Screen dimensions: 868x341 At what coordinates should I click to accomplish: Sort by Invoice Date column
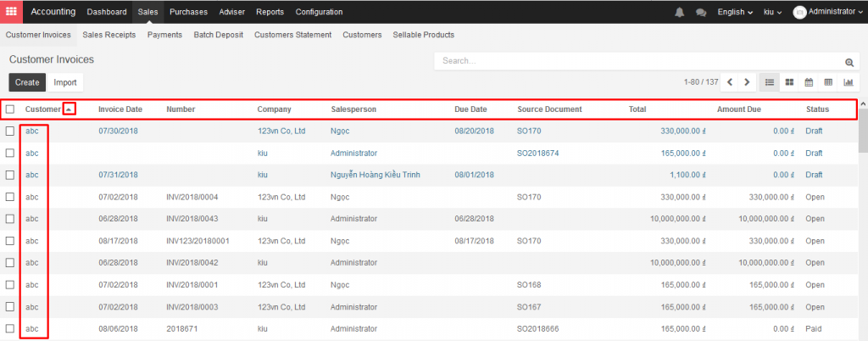tap(120, 109)
